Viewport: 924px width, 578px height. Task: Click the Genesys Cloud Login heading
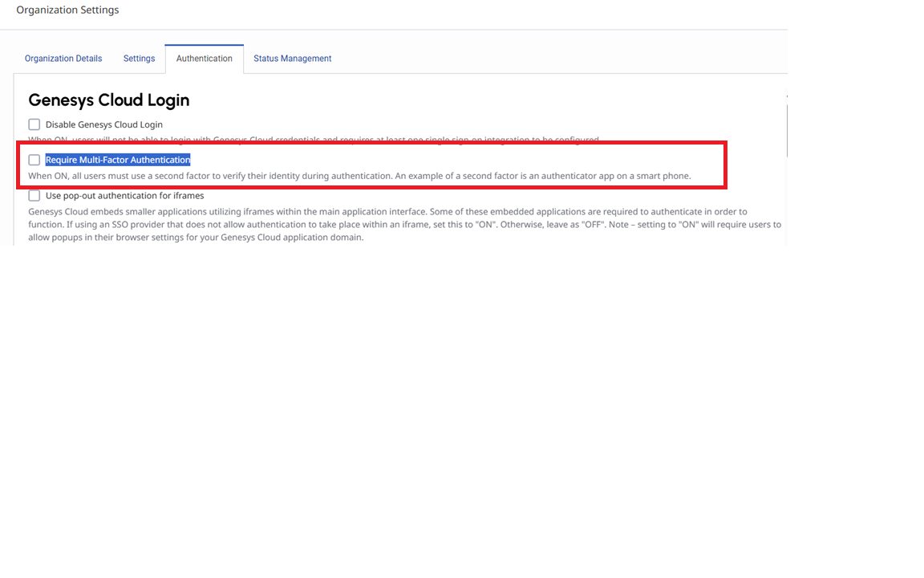(x=109, y=100)
